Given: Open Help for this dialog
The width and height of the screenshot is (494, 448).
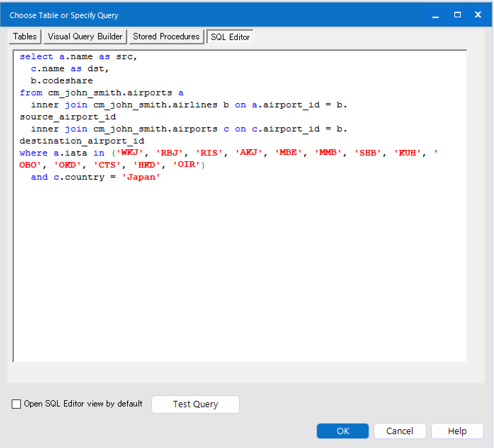Looking at the screenshot, I should tap(457, 431).
